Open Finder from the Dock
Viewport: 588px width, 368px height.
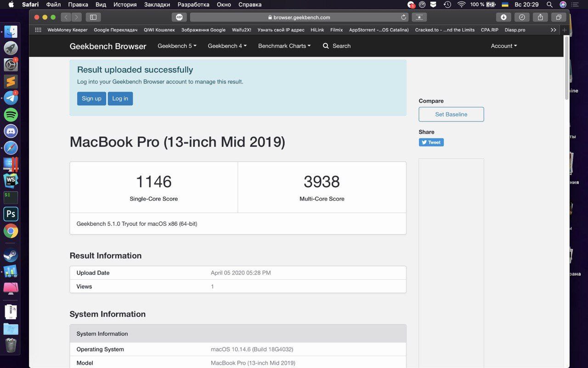pos(11,31)
